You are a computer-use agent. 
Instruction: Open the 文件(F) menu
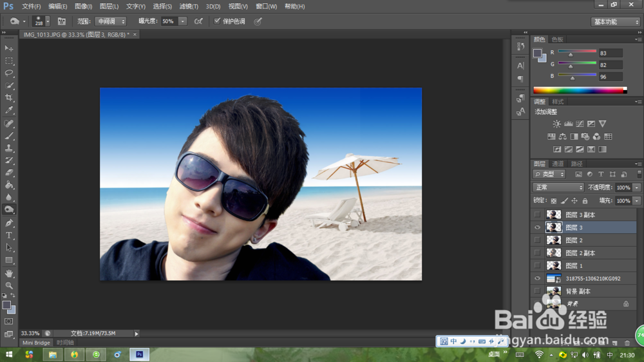[31, 6]
